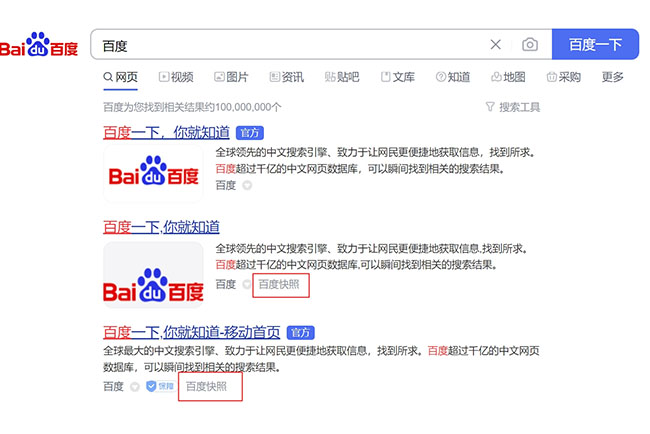Open second result 百度一下,你就知道 link
Image resolution: width=650 pixels, height=434 pixels.
tap(161, 227)
